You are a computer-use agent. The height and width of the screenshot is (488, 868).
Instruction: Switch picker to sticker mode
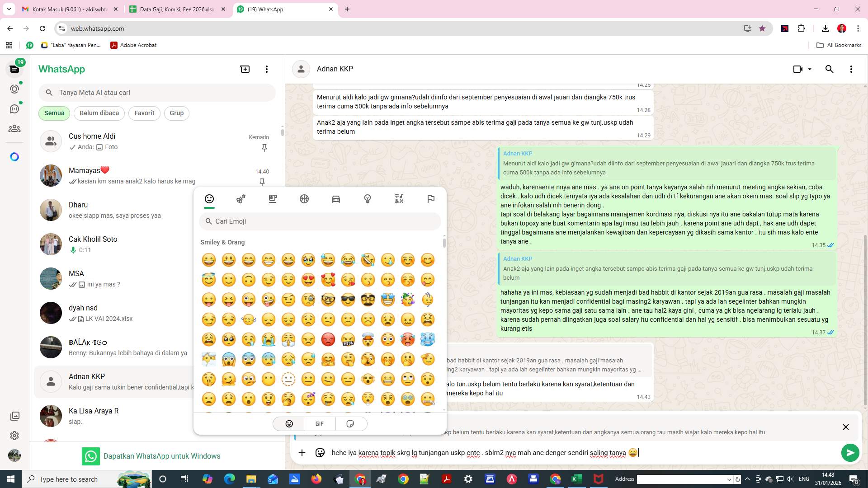350,424
